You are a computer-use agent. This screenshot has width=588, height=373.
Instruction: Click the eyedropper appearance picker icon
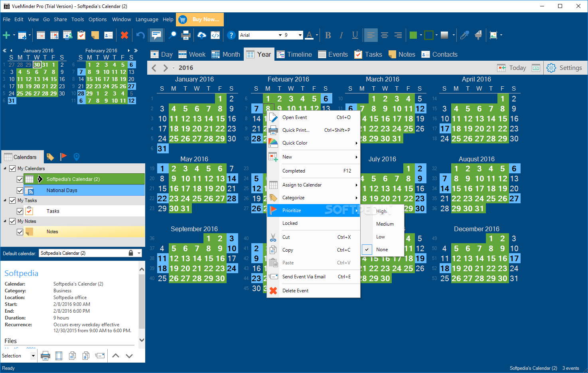464,35
